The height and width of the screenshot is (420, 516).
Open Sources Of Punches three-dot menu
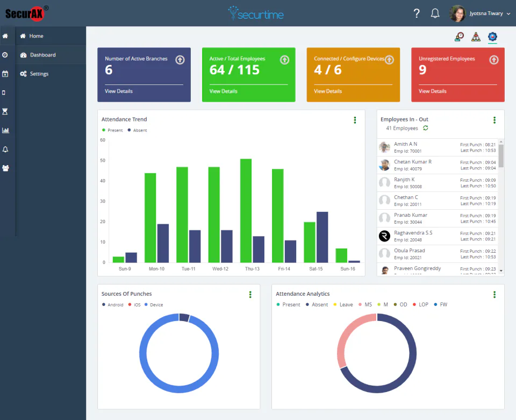click(250, 295)
